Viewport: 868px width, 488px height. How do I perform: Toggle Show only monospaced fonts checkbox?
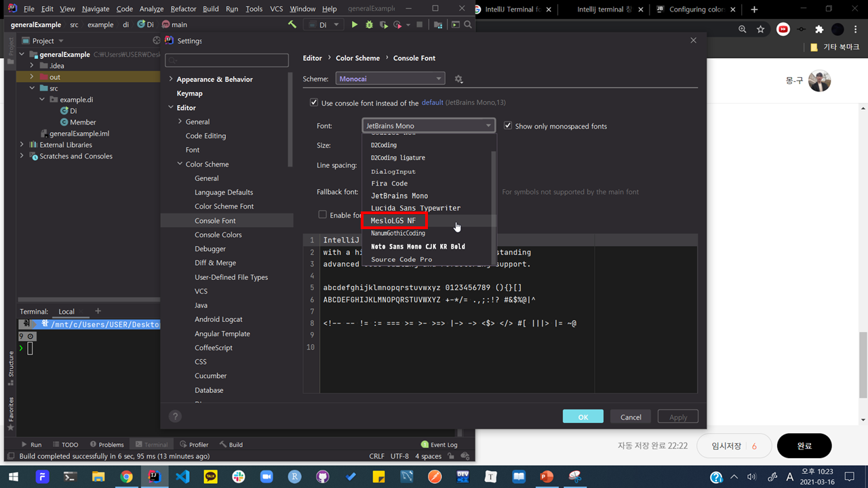tap(507, 125)
